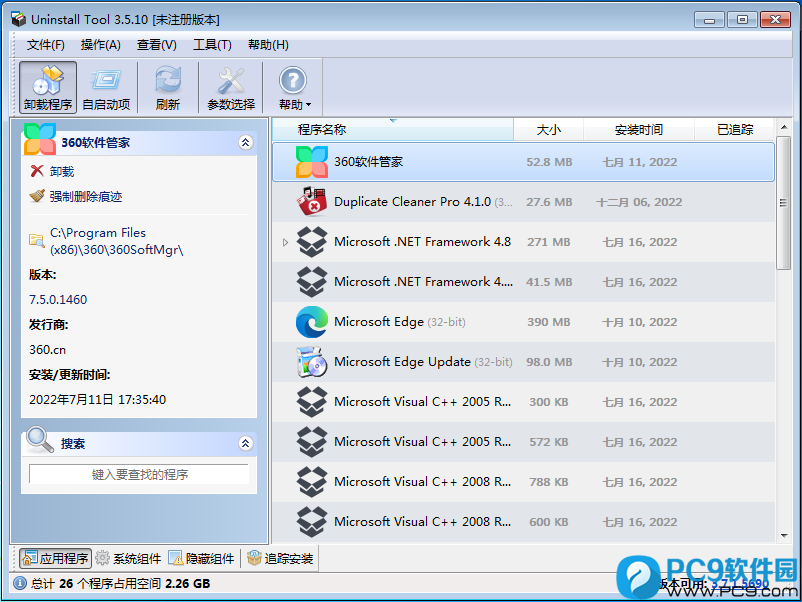
Task: Open the 帮助 toolbar dropdown arrow
Action: tap(308, 105)
